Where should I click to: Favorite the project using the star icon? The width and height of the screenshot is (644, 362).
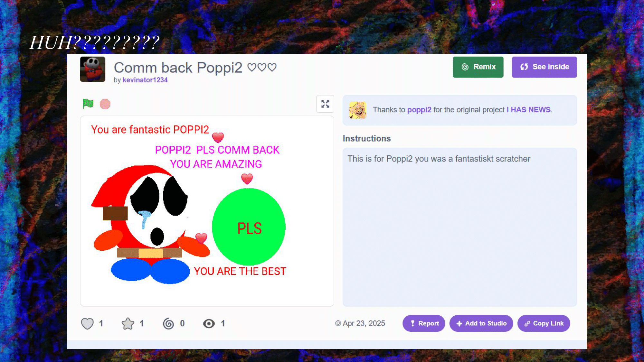pyautogui.click(x=128, y=323)
